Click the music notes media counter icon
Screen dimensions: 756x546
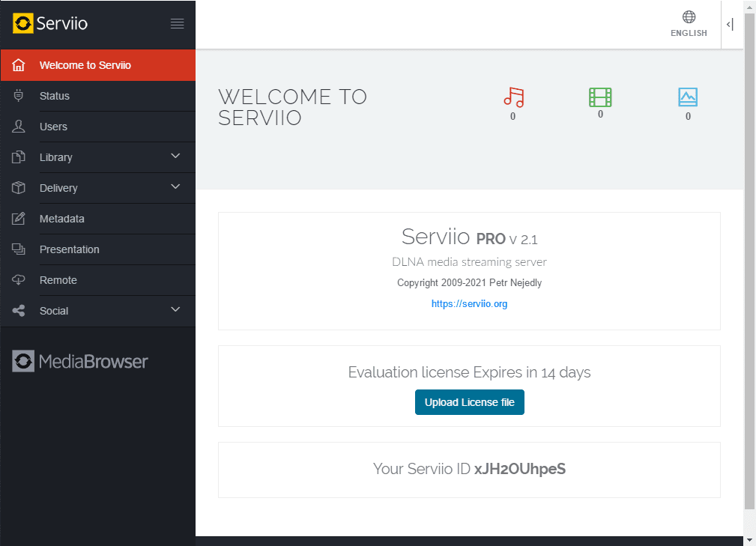512,96
